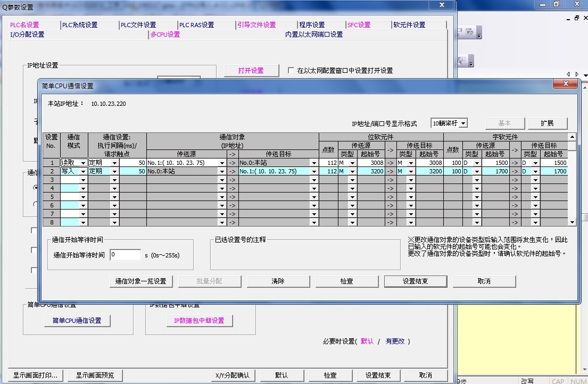Open the tab list down-arrow menu

(584, 74)
